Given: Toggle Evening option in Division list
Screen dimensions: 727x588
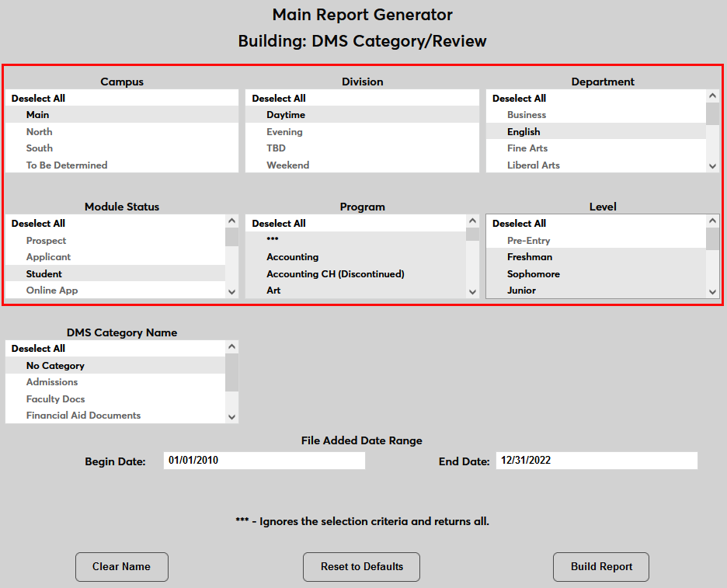Looking at the screenshot, I should pyautogui.click(x=284, y=132).
